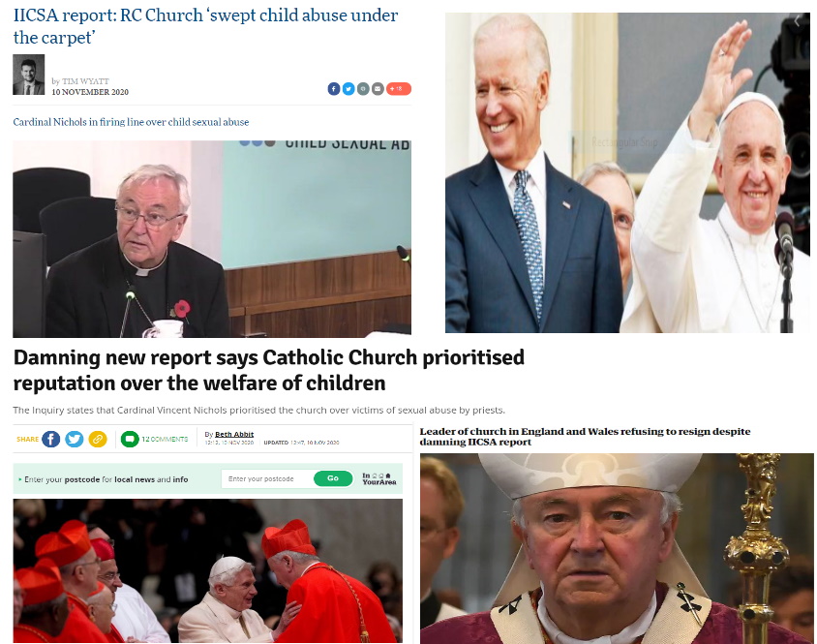Open author Beth Abbit's profile link
Viewport: 817px width, 644px height.
(234, 434)
